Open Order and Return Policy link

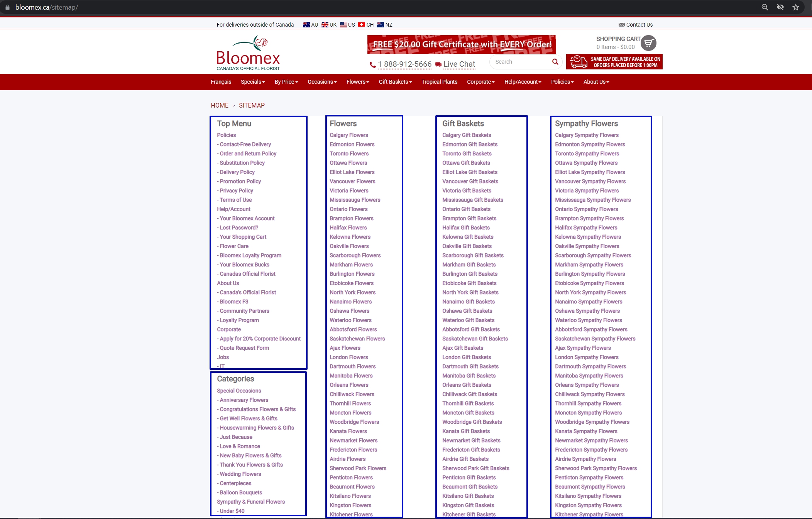click(x=248, y=153)
